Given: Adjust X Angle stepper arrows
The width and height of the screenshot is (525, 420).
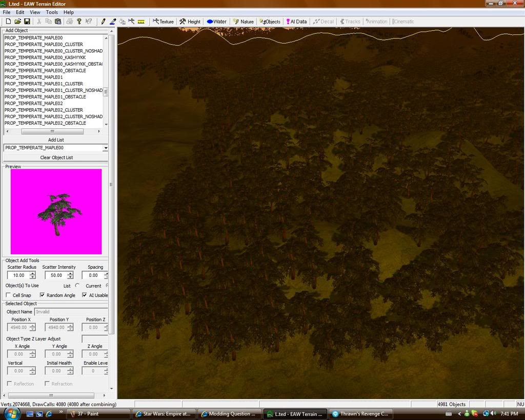Looking at the screenshot, I should coord(32,354).
